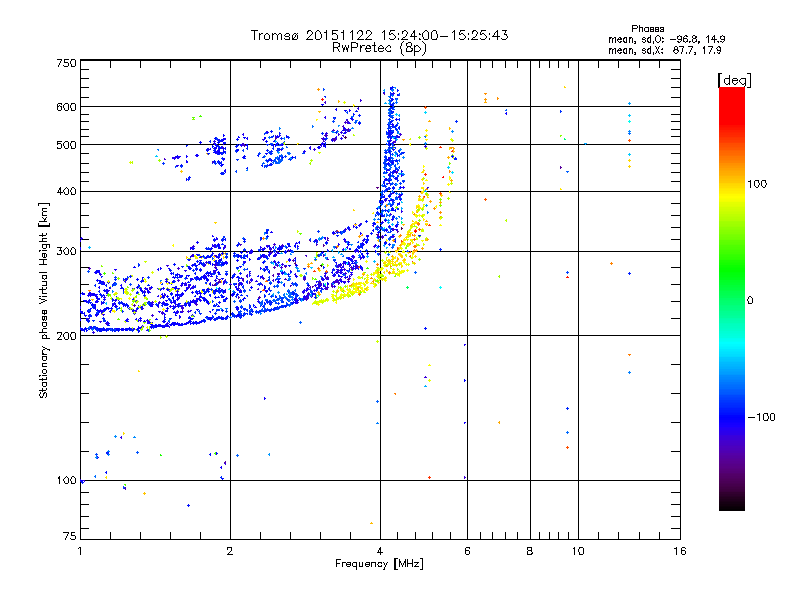Click y-axis tick label '750'
Image resolution: width=800 pixels, height=600 pixels.
(66, 63)
